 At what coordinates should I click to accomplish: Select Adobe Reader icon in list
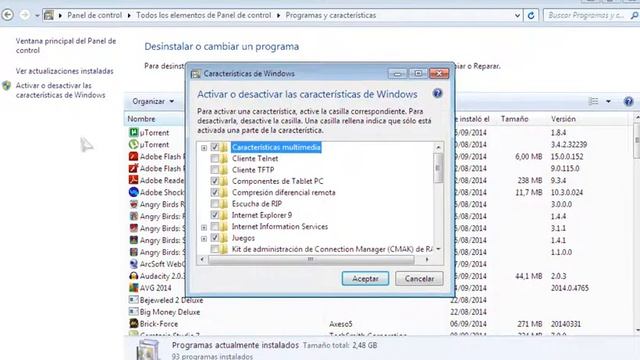coord(133,180)
